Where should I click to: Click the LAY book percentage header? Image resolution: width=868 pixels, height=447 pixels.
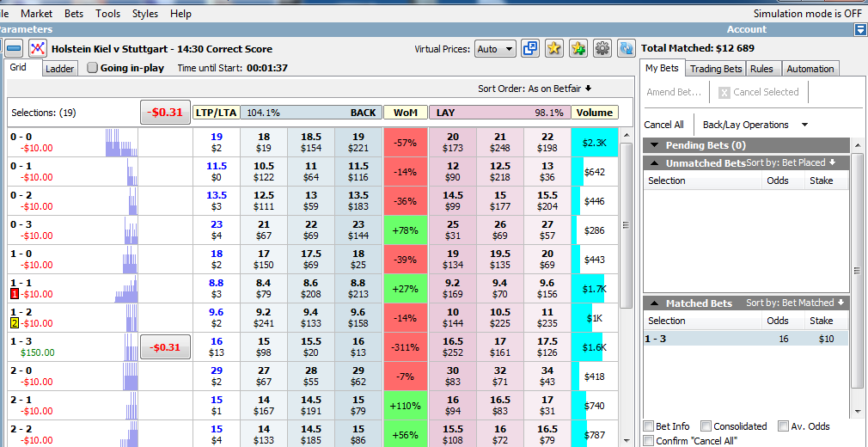coord(500,113)
